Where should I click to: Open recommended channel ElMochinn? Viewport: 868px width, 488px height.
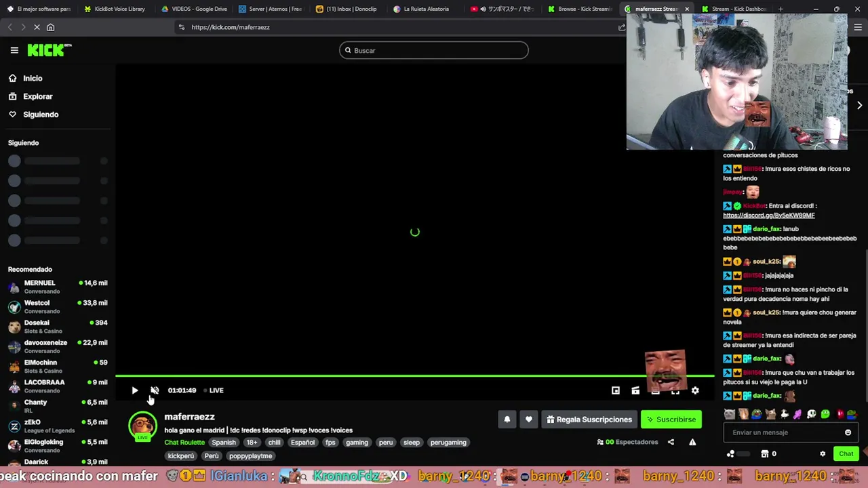58,366
